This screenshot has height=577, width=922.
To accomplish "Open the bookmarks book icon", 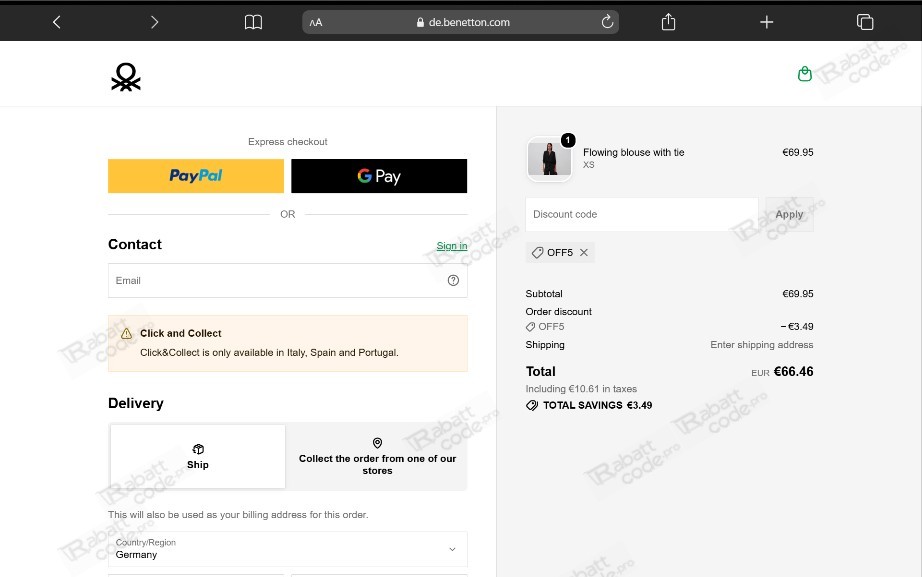I will (253, 22).
